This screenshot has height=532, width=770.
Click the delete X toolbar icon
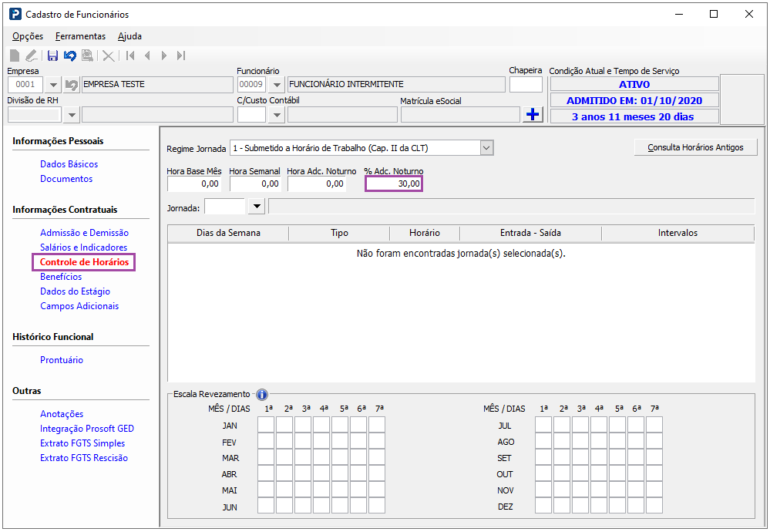coord(109,56)
